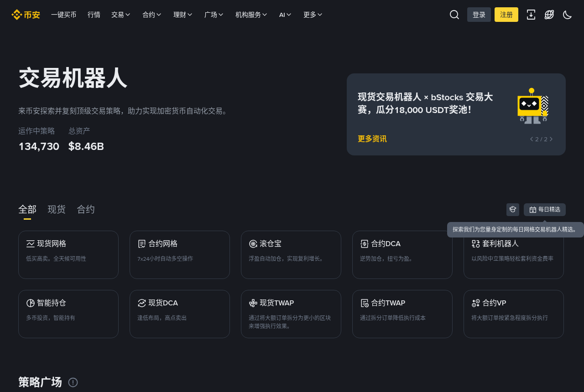Follow the 更多资讯 link
Image resolution: width=584 pixels, height=392 pixels.
[372, 139]
